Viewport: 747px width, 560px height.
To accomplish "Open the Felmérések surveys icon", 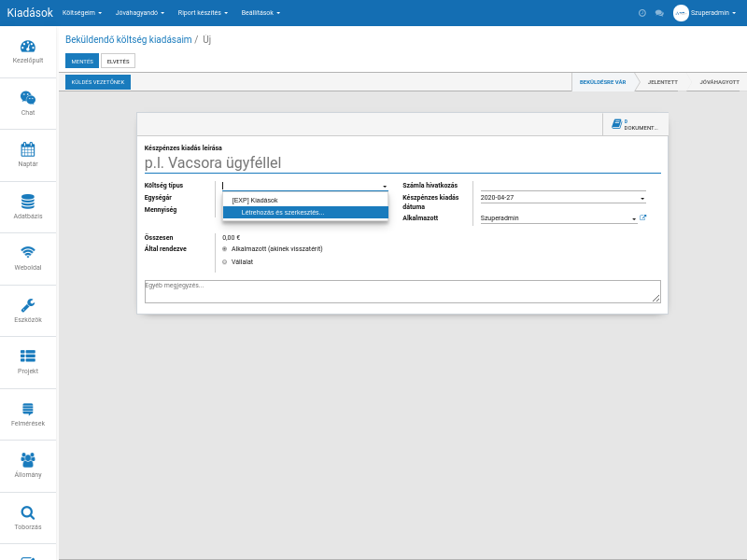I will tap(28, 409).
